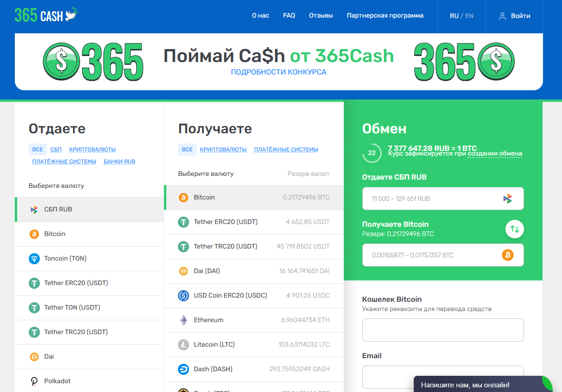Click the создании обмена link
This screenshot has width=562, height=392.
(x=495, y=154)
